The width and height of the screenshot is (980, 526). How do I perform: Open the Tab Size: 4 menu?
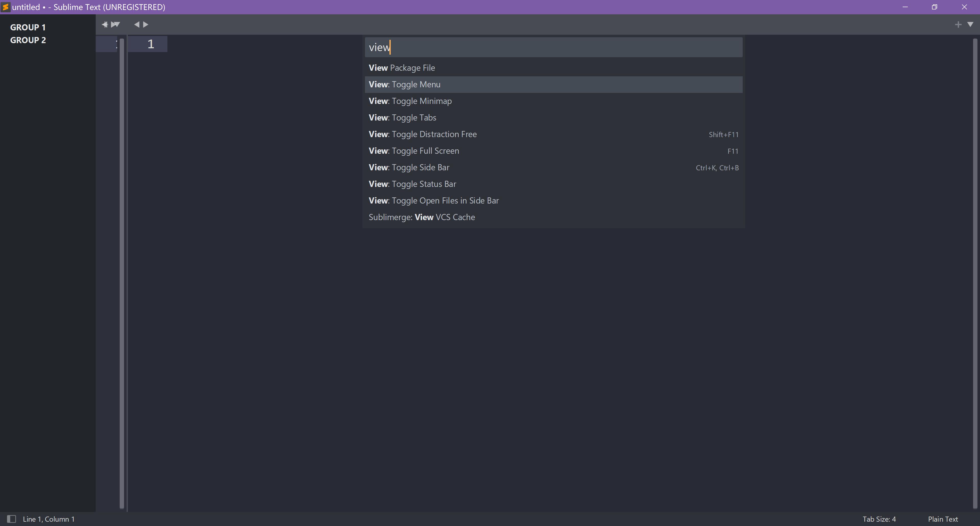879,519
